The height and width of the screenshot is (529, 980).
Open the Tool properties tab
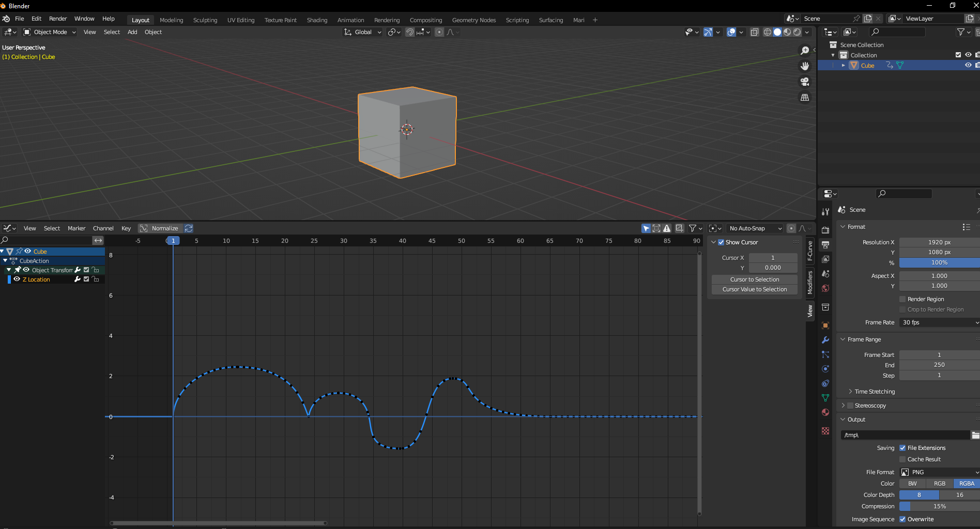(825, 212)
